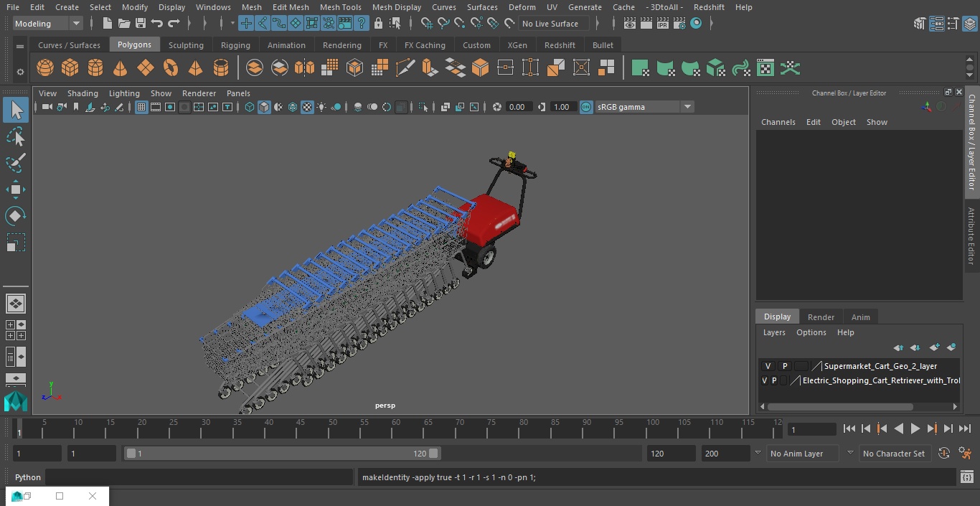Open the No Character Set dropdown
This screenshot has height=506, width=980.
(x=895, y=453)
